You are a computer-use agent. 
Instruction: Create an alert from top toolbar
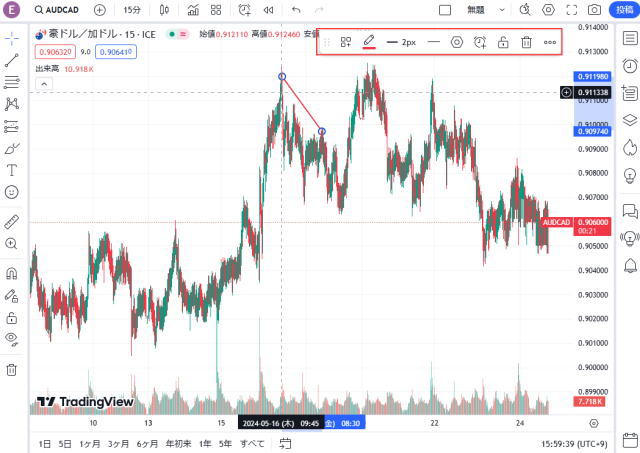click(244, 10)
